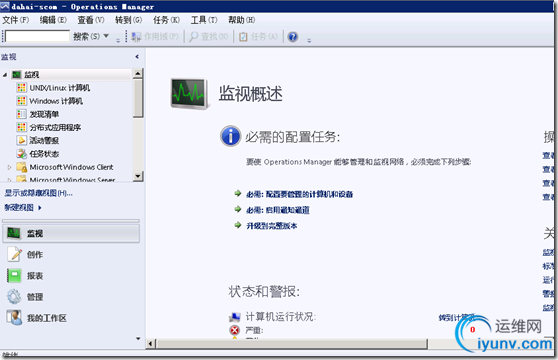
Task: Select Windows 计算机 tree item
Action: click(x=56, y=101)
